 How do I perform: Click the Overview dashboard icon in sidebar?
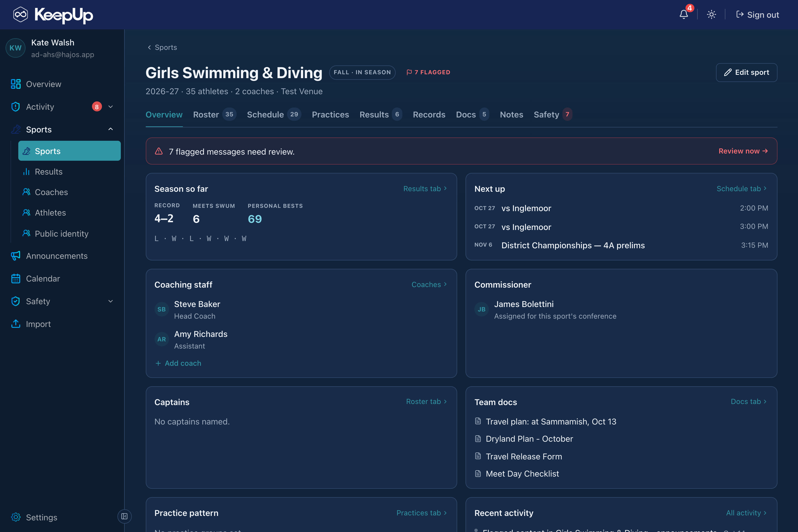16,84
